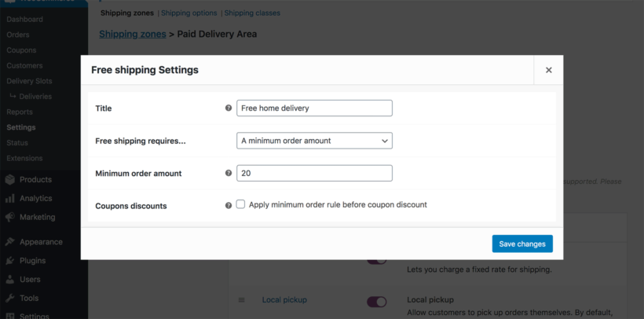
Task: Open Users via its person icon
Action: pyautogui.click(x=10, y=280)
